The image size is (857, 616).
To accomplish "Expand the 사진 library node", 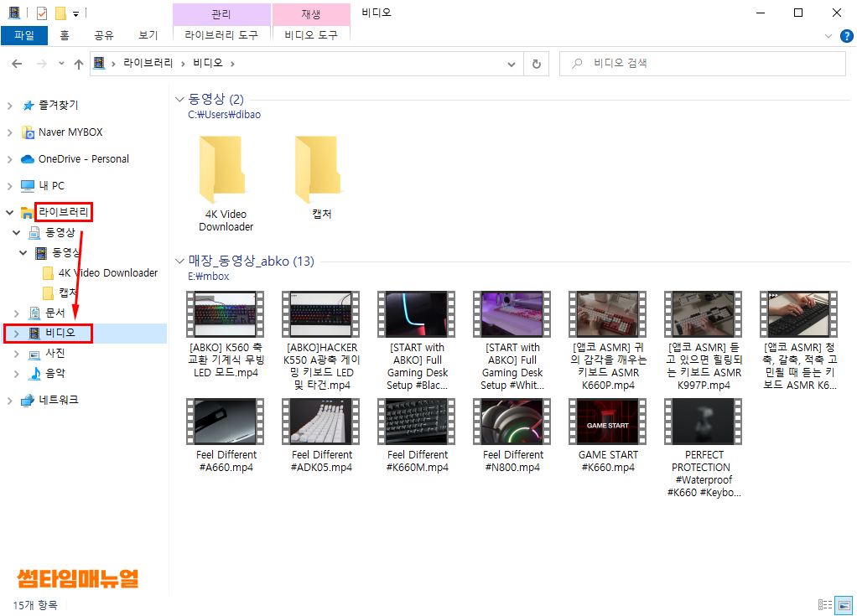I will click(17, 354).
